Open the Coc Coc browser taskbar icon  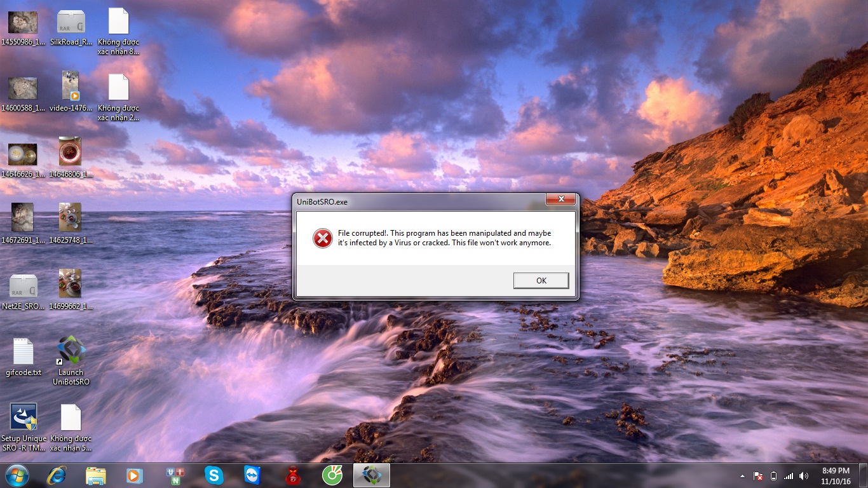pos(332,475)
